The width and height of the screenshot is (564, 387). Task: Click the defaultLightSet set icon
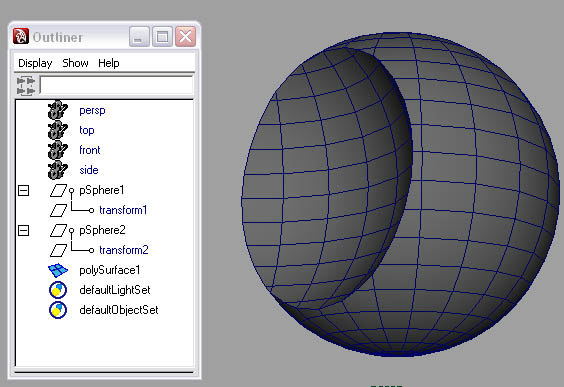pyautogui.click(x=58, y=290)
